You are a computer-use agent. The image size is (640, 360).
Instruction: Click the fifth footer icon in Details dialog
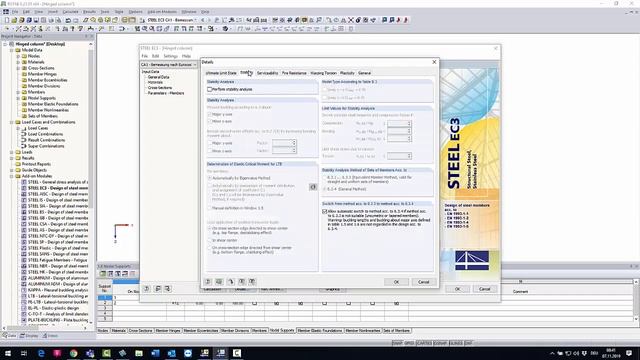(252, 282)
